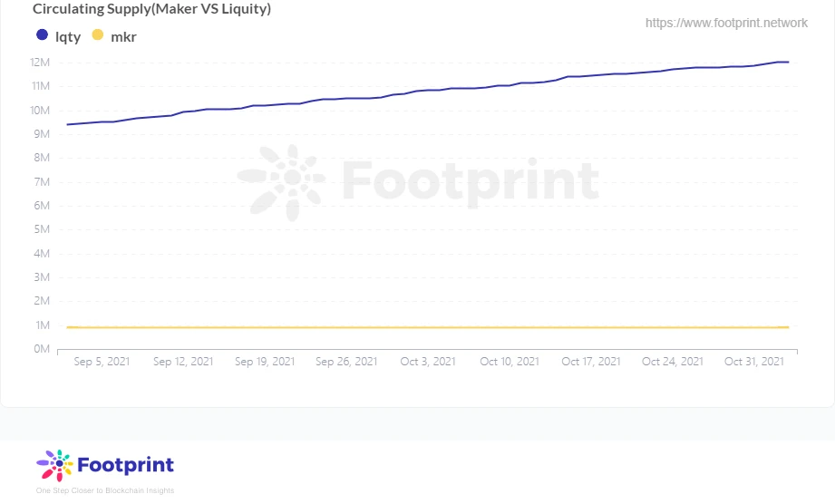Select the Sep 19, 2021 axis label
The height and width of the screenshot is (504, 835).
click(265, 361)
